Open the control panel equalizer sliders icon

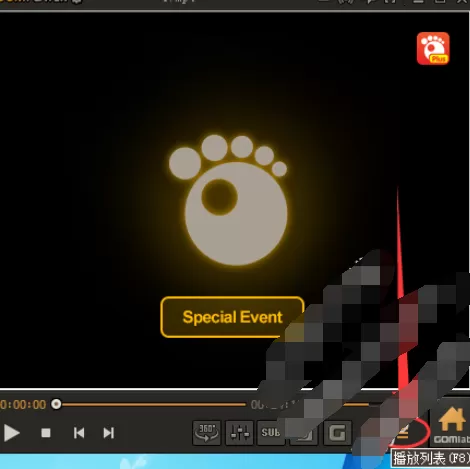point(239,433)
